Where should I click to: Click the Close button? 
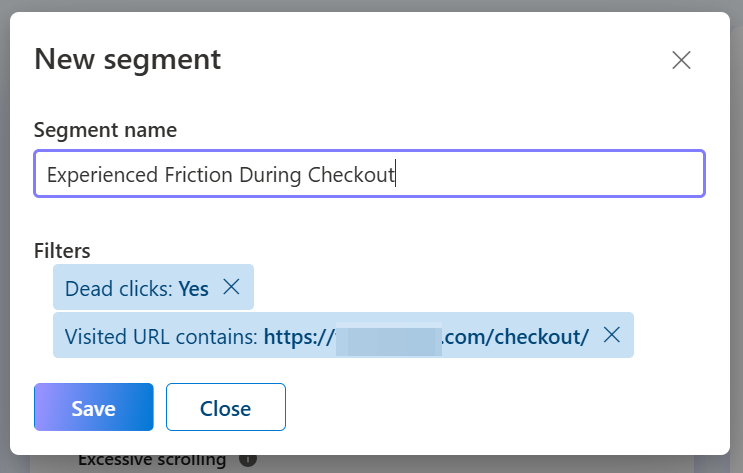point(226,407)
